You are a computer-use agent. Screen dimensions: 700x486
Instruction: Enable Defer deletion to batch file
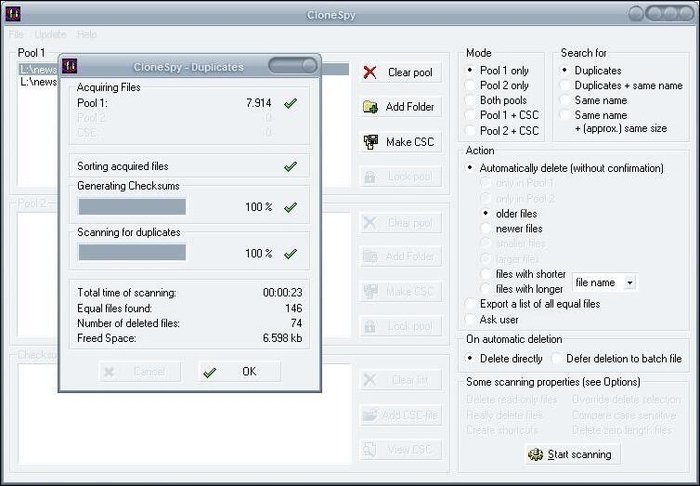point(556,358)
